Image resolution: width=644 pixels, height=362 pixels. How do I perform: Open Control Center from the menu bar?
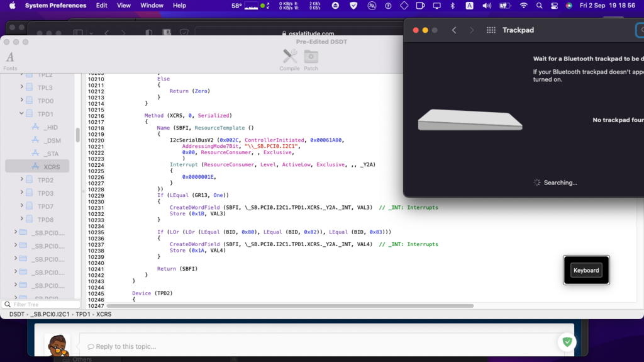[x=554, y=6]
